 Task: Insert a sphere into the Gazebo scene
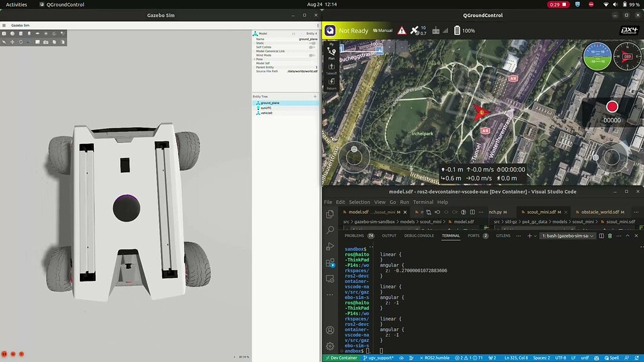(13, 33)
